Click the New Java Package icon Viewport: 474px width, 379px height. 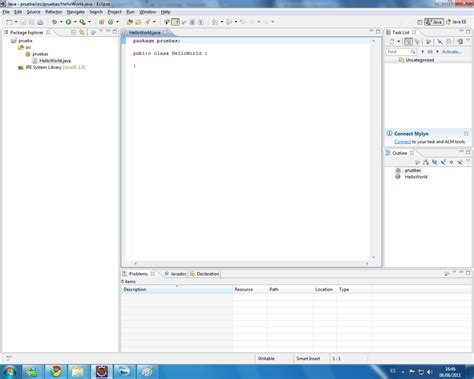tap(102, 22)
